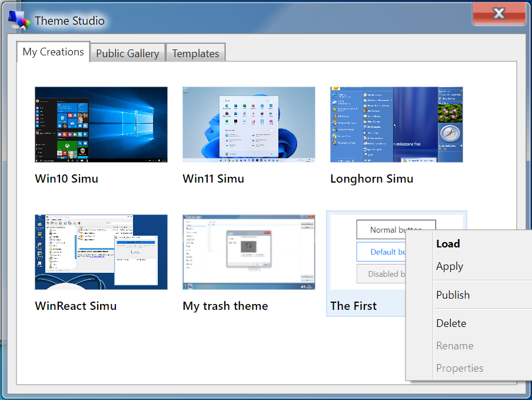Click Apply in the context menu
The image size is (532, 400).
click(x=450, y=266)
